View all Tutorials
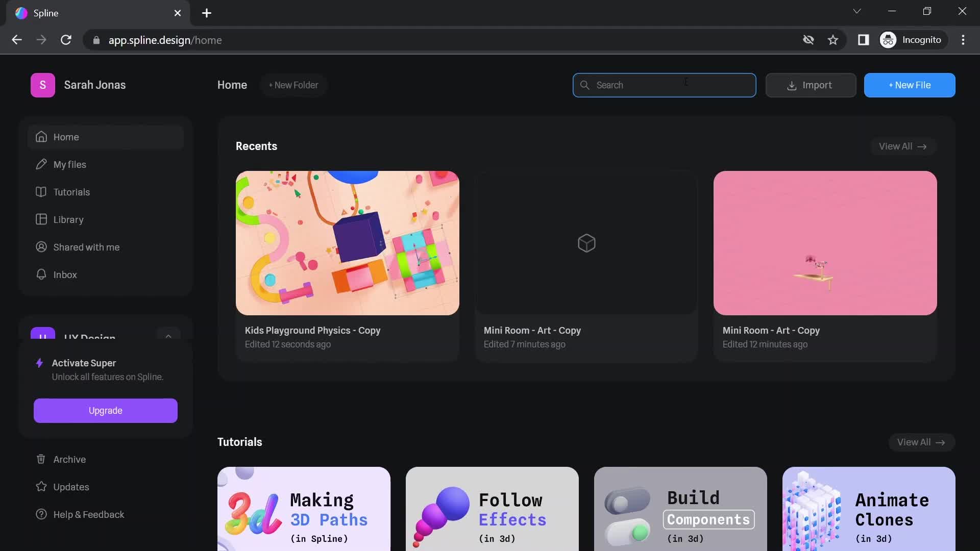980x551 pixels. click(x=921, y=442)
